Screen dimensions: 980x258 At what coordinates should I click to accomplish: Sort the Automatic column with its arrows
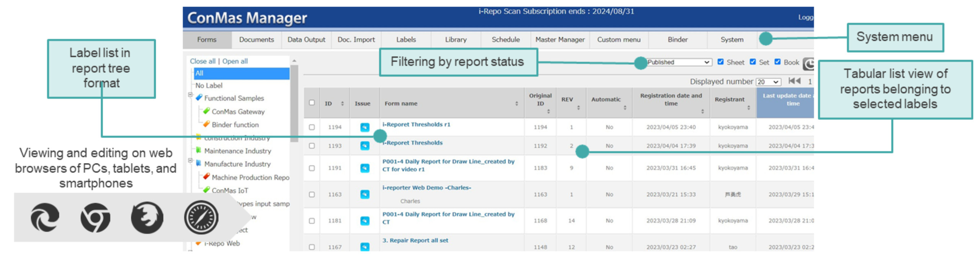coord(624,108)
